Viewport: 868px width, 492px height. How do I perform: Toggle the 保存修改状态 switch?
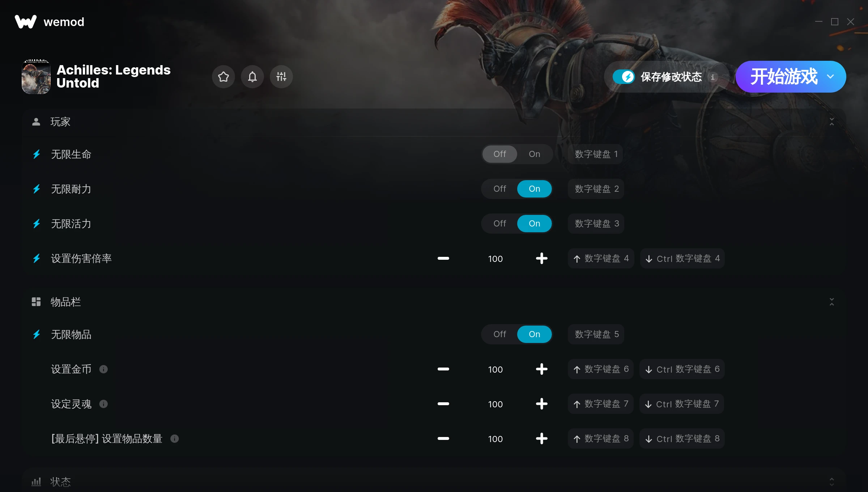pos(624,77)
